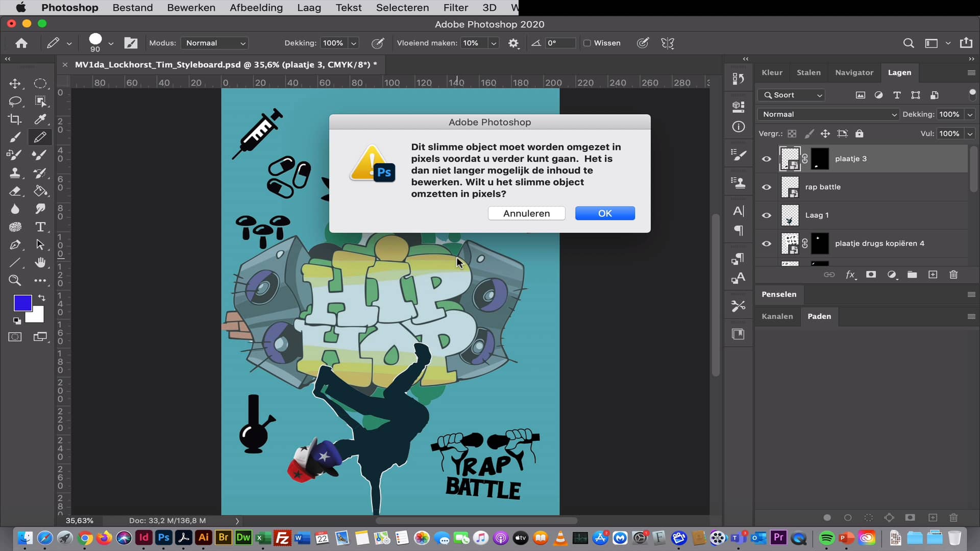Add a layer mask in the Lagen panel
Viewport: 980px width, 551px height.
click(871, 274)
